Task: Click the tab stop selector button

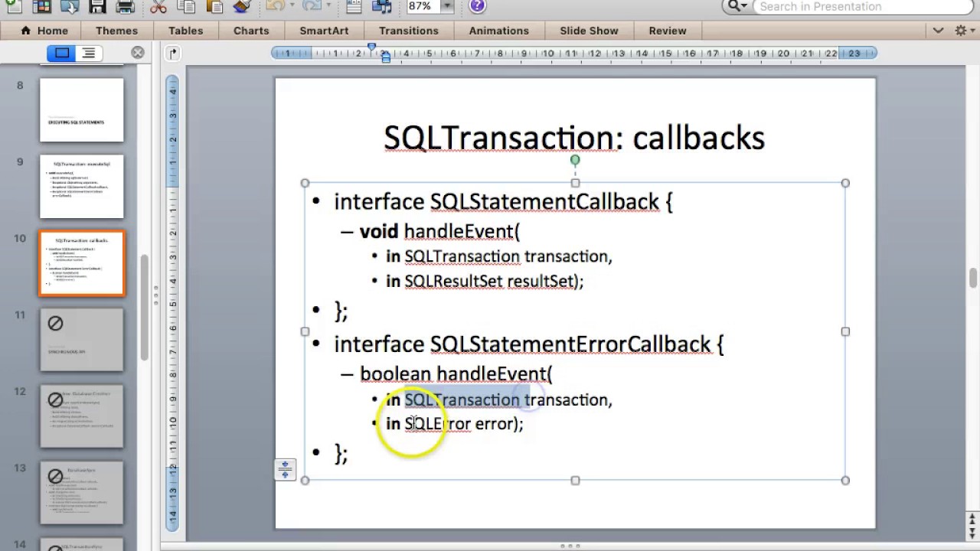Action: pos(173,53)
